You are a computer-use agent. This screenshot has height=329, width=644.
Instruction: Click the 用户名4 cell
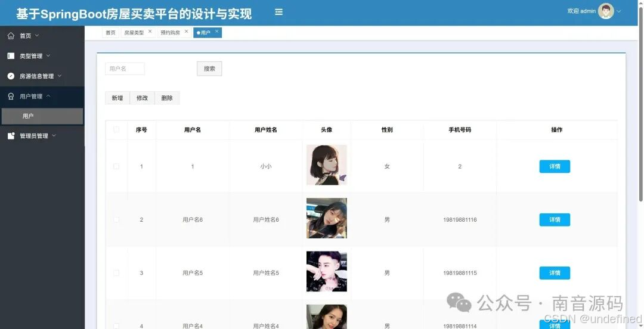[193, 326]
